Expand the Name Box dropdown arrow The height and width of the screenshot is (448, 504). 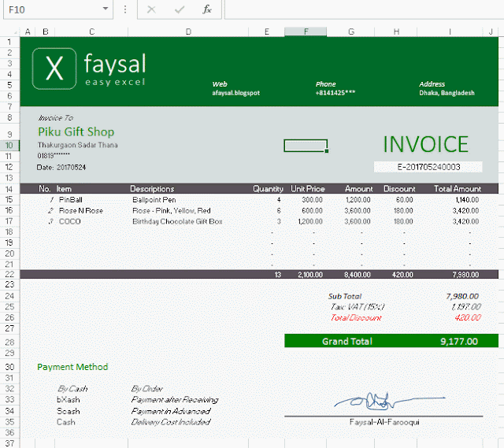105,9
